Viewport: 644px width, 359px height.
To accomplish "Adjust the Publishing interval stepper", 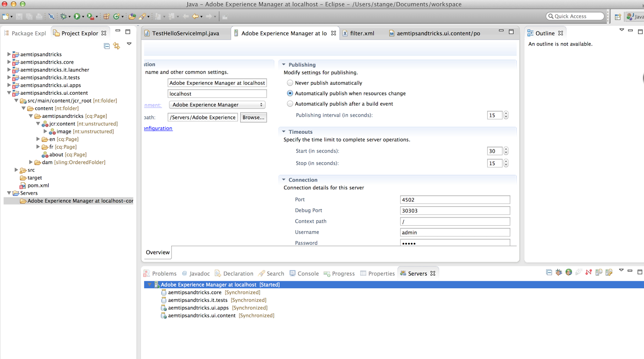I will [506, 115].
